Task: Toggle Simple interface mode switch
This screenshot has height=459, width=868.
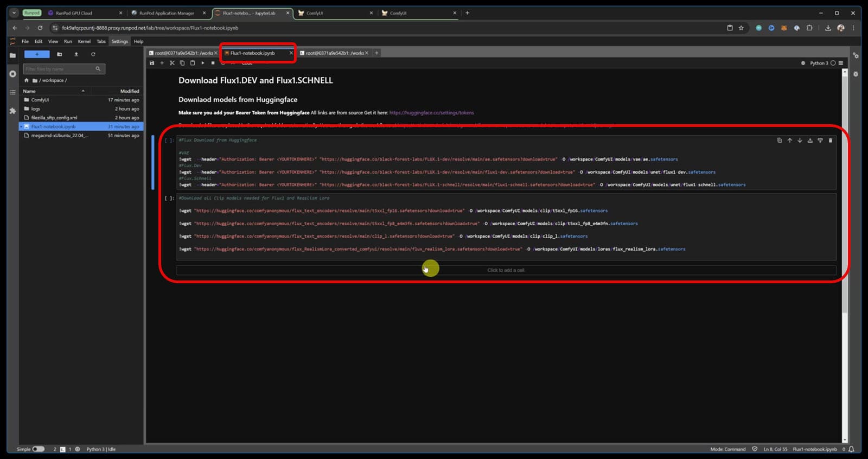Action: 38,449
